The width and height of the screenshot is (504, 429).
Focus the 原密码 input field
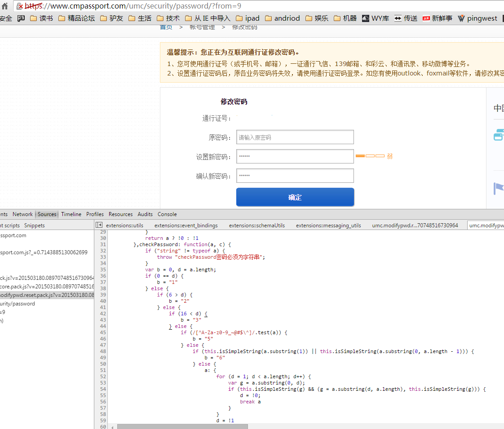click(x=295, y=137)
